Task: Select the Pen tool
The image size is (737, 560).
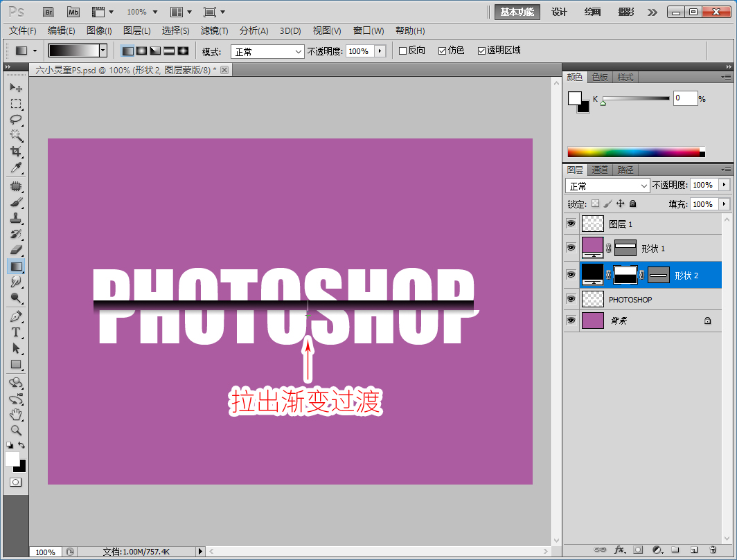Action: [16, 316]
